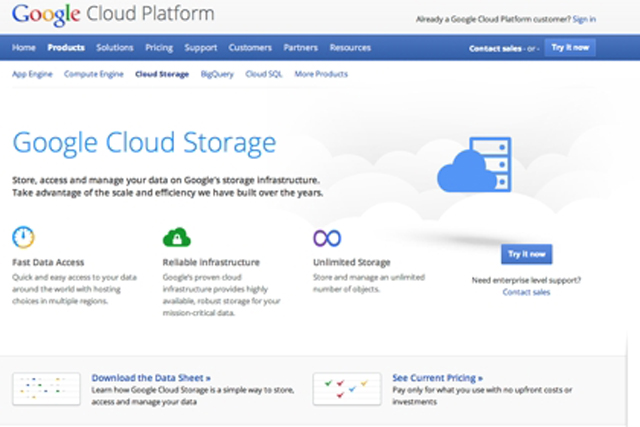Click Try it now in navigation bar
This screenshot has width=640, height=427.
click(570, 48)
